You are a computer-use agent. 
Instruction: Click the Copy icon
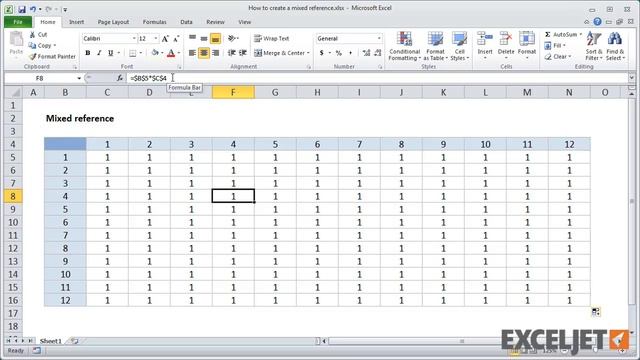(x=32, y=45)
